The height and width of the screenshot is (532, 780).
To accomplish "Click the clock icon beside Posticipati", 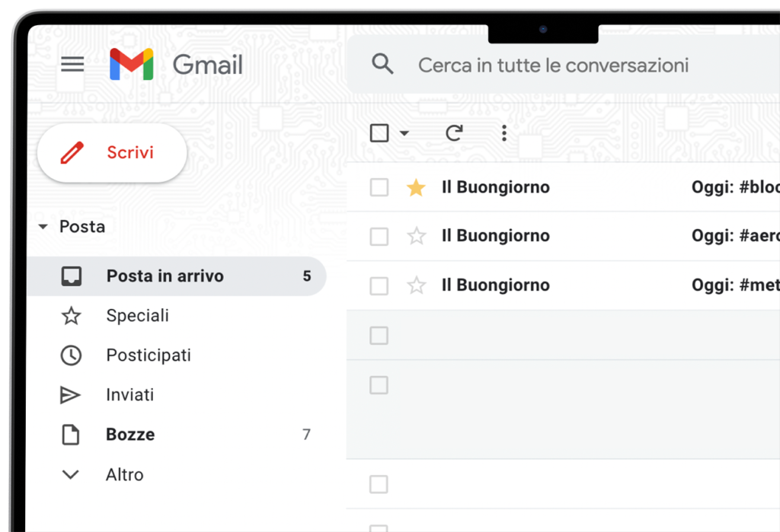I will click(71, 355).
